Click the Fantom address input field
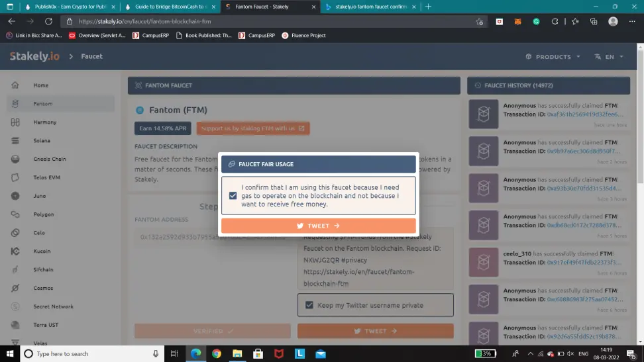Viewport: 644px width, 362px height. point(212,237)
